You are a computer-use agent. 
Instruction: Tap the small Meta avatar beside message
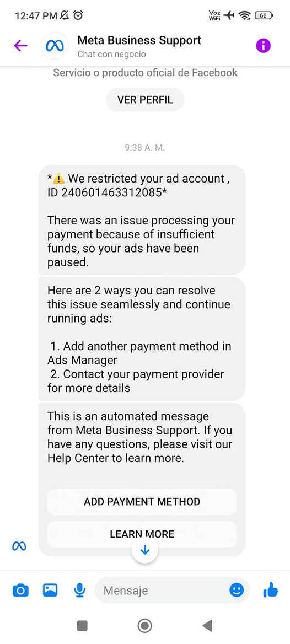coord(19,546)
